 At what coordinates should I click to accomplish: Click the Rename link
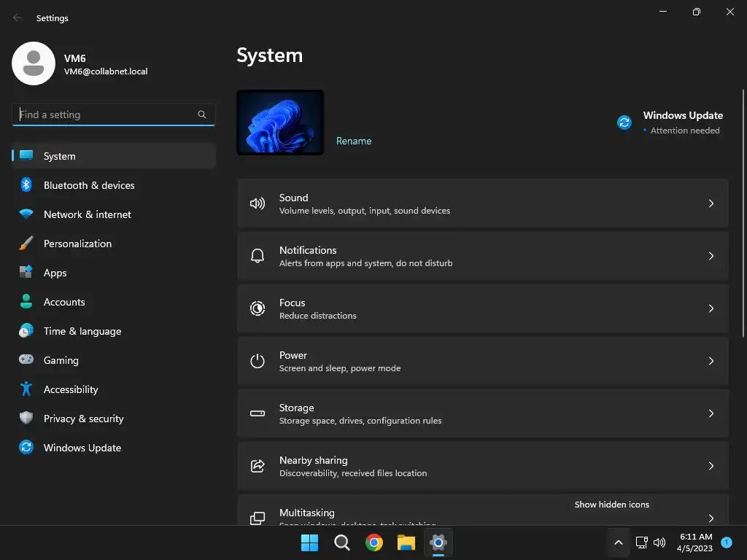coord(354,141)
